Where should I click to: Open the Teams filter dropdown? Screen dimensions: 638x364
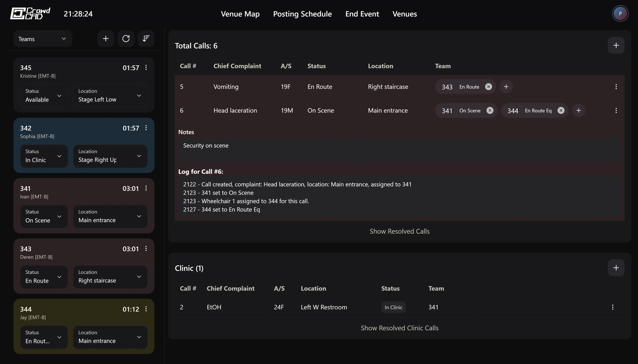click(42, 38)
